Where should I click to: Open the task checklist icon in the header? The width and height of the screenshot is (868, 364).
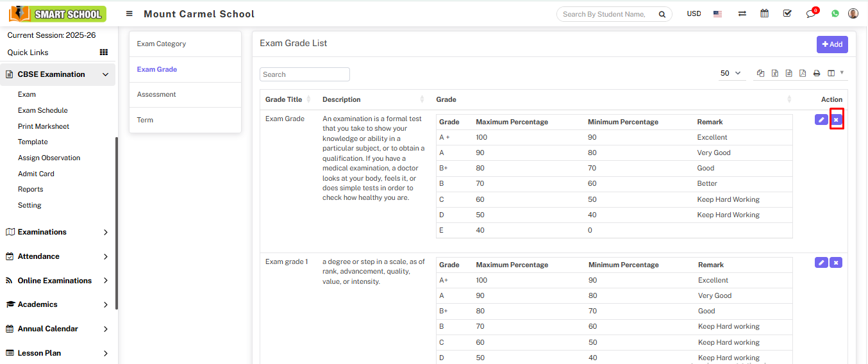[x=787, y=13]
